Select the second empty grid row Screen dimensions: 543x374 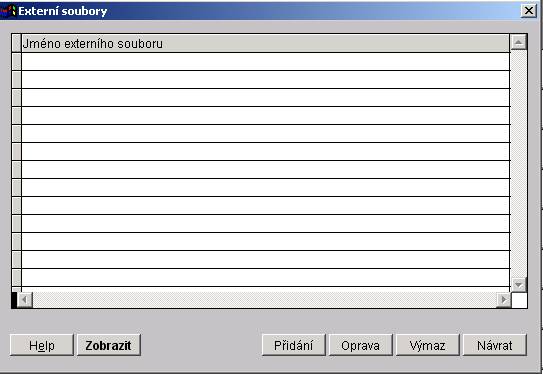click(x=265, y=80)
